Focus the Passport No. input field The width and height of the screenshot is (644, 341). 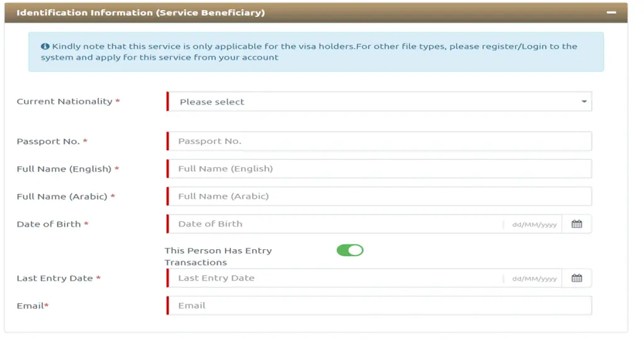tap(379, 142)
